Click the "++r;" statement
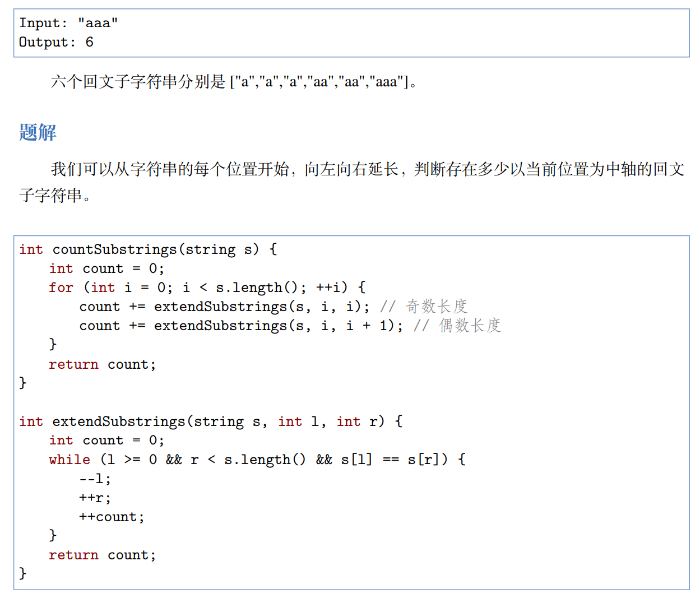This screenshot has height=598, width=700. [95, 498]
